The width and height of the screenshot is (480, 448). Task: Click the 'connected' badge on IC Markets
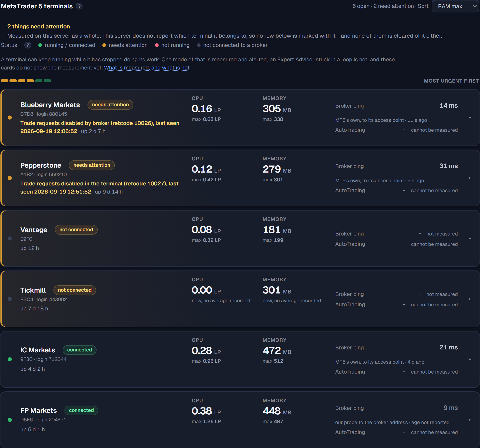(79, 350)
